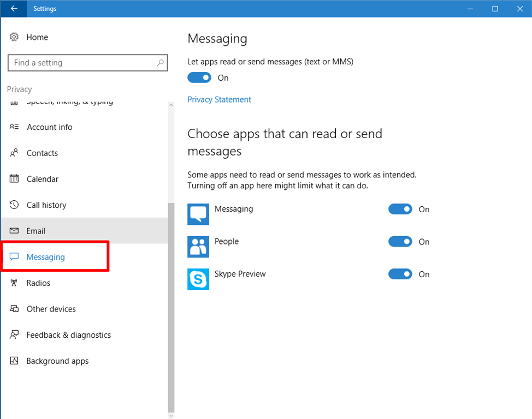Click the Other devices icon

pyautogui.click(x=14, y=309)
